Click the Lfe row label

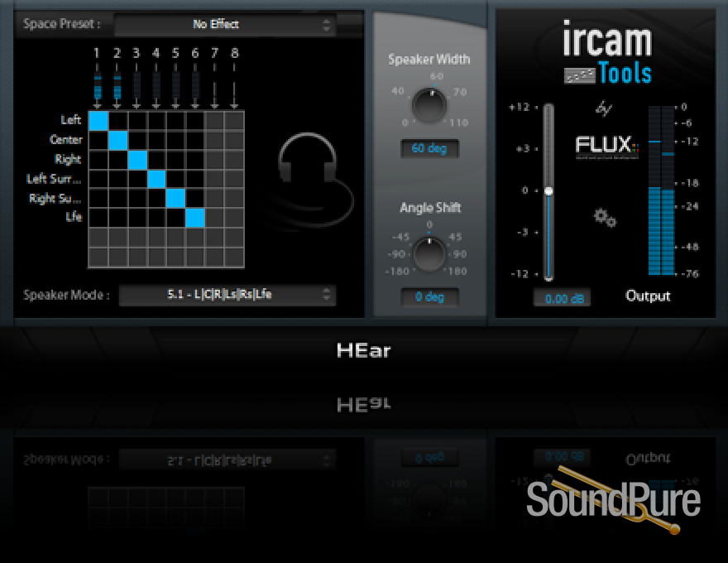(74, 217)
